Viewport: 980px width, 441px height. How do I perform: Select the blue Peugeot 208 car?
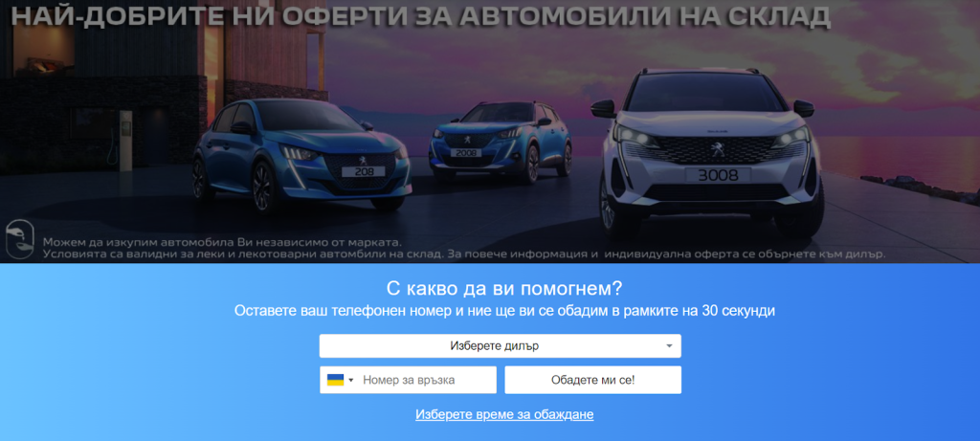tap(301, 154)
